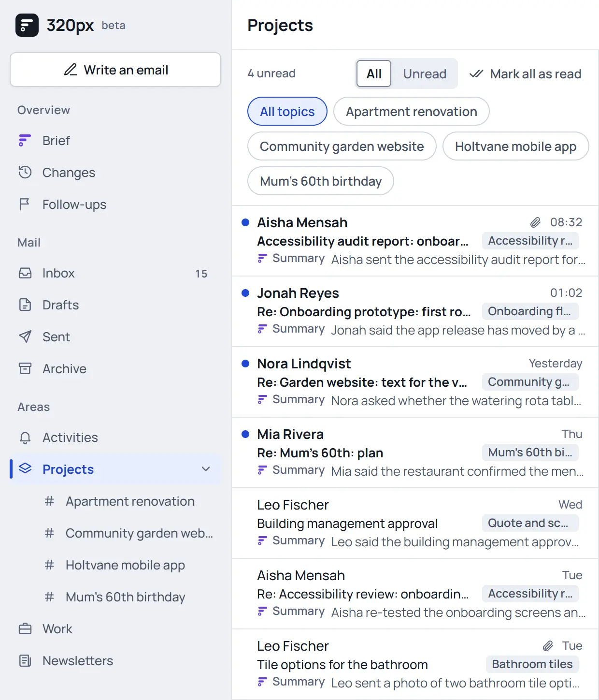Click the pencil icon in Write an email

[x=71, y=70]
